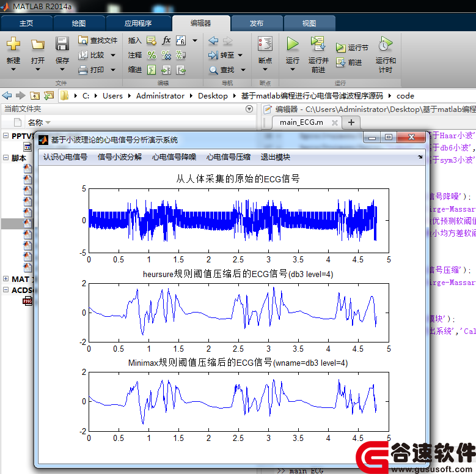Increase indent using the indent-right icon
The image size is (476, 474).
tap(166, 70)
